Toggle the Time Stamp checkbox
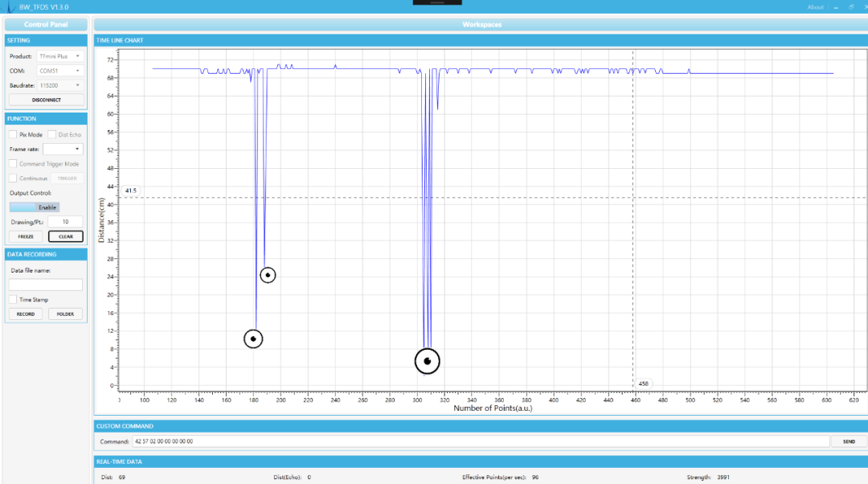868x484 pixels. coord(13,300)
